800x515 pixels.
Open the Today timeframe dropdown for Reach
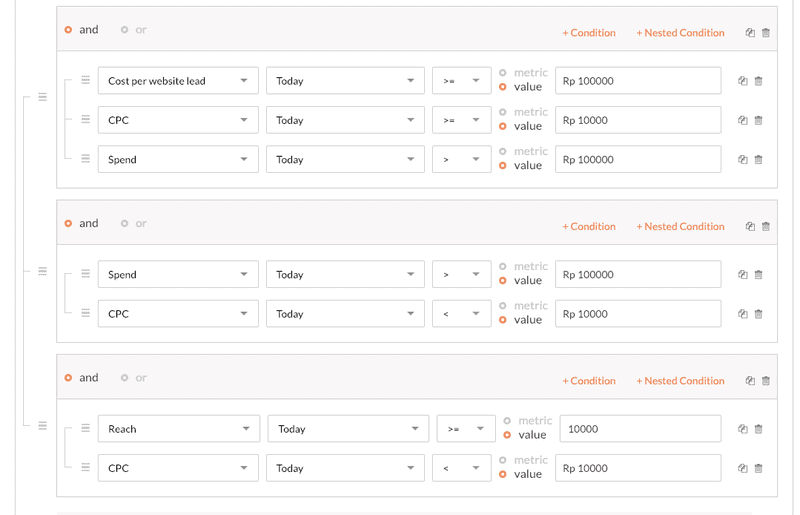[347, 429]
